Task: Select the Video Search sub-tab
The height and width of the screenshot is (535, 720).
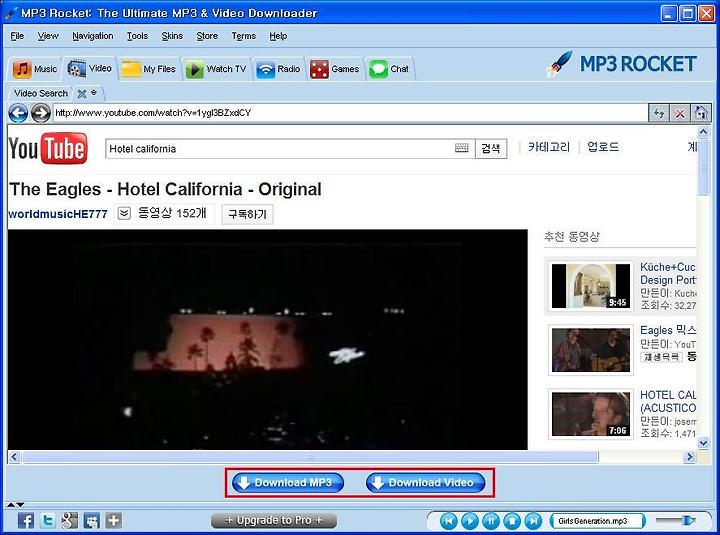Action: [41, 93]
